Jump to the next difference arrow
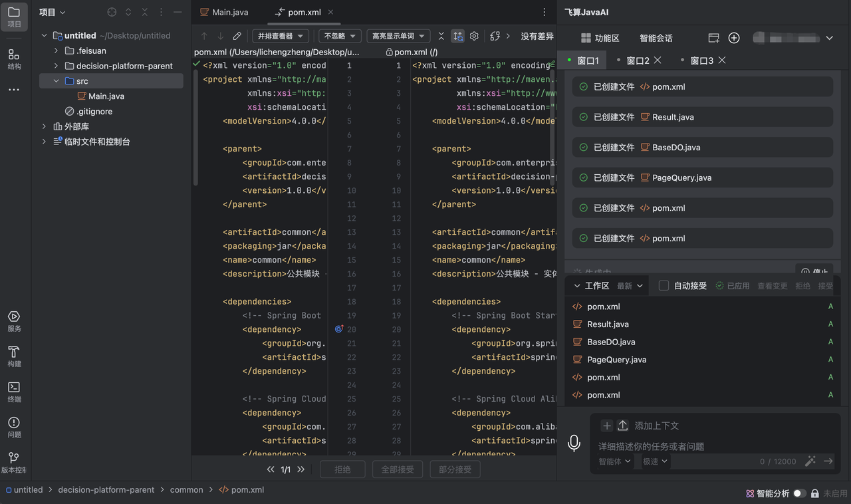This screenshot has width=851, height=504. pos(221,36)
